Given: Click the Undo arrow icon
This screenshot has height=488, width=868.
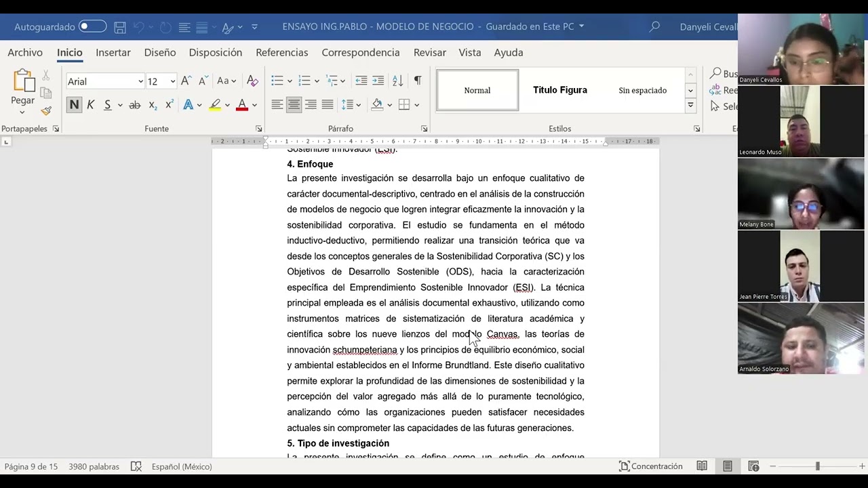Looking at the screenshot, I should tap(139, 27).
